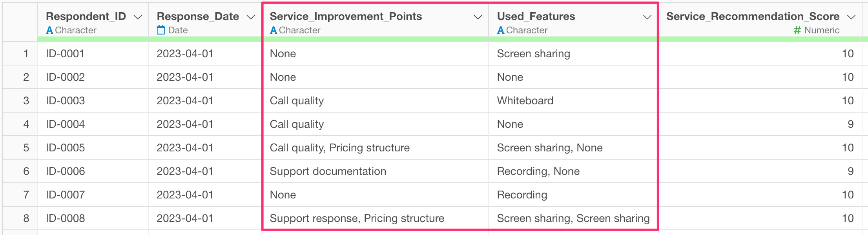This screenshot has width=868, height=251.
Task: Open the Respondent_ID column dropdown arrow
Action: [x=138, y=17]
